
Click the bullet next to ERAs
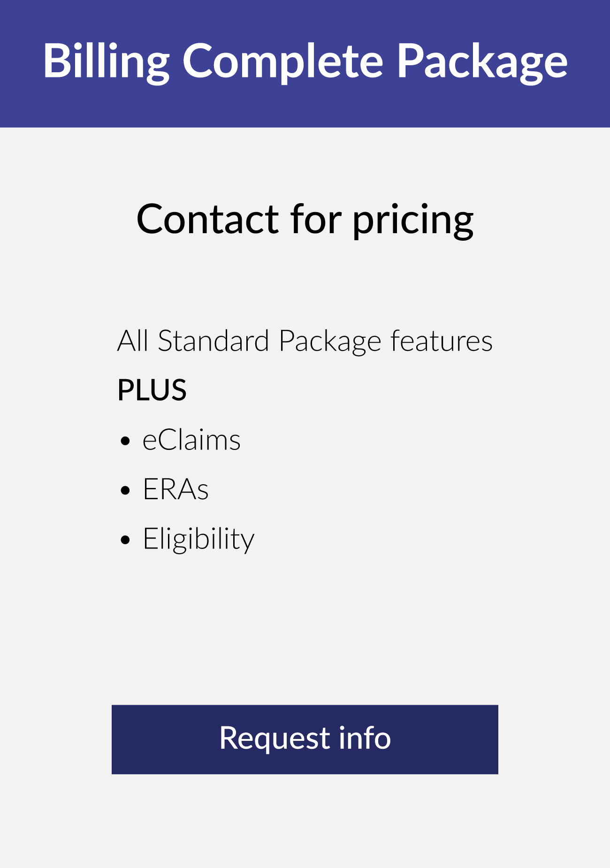[125, 490]
